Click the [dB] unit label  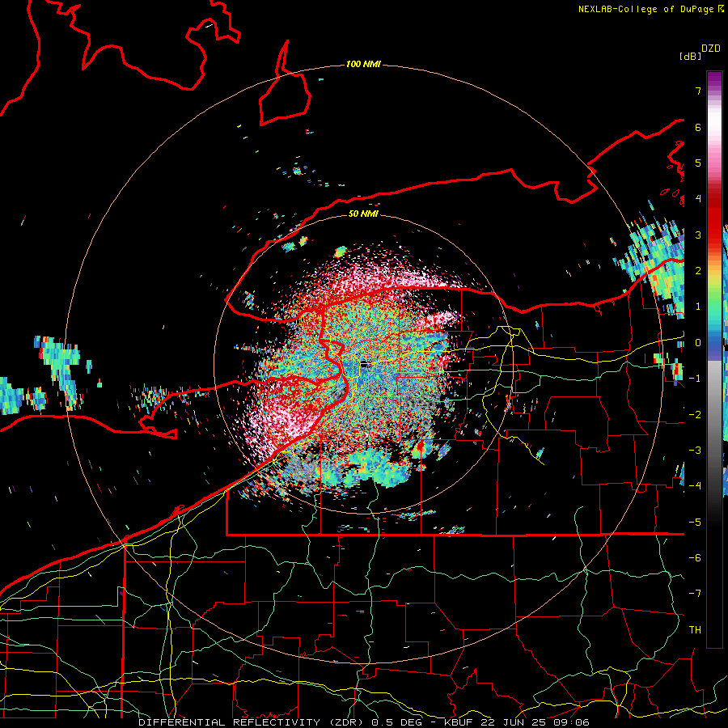pyautogui.click(x=691, y=56)
